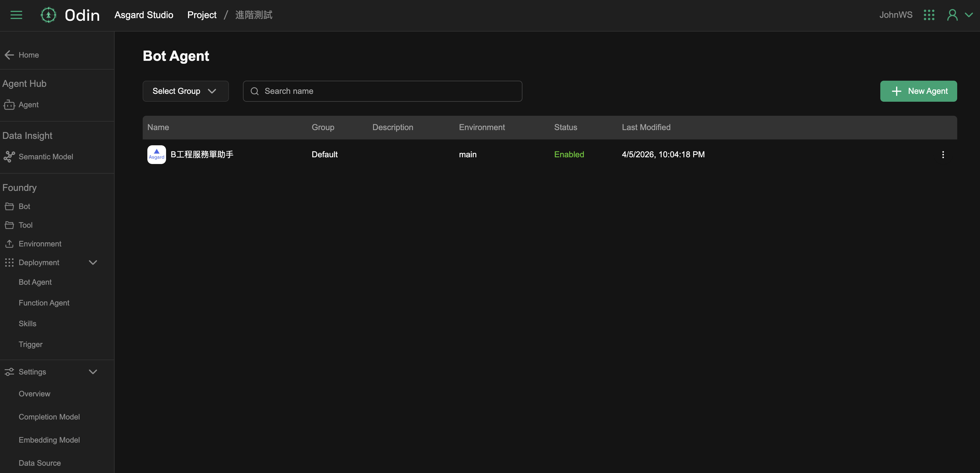Viewport: 980px width, 473px height.
Task: Go back via Home arrow
Action: pos(9,55)
